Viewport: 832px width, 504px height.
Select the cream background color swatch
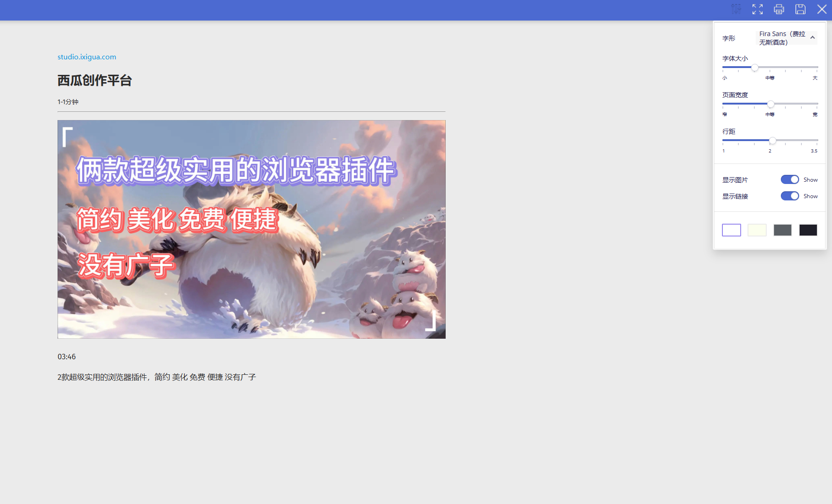757,230
